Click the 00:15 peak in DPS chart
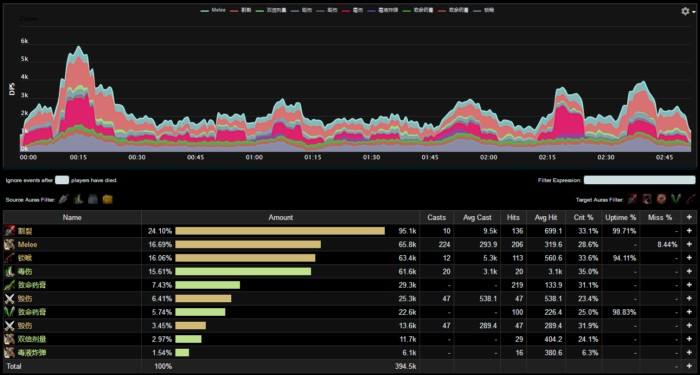Viewport: 700px width, 375px height. 79,46
